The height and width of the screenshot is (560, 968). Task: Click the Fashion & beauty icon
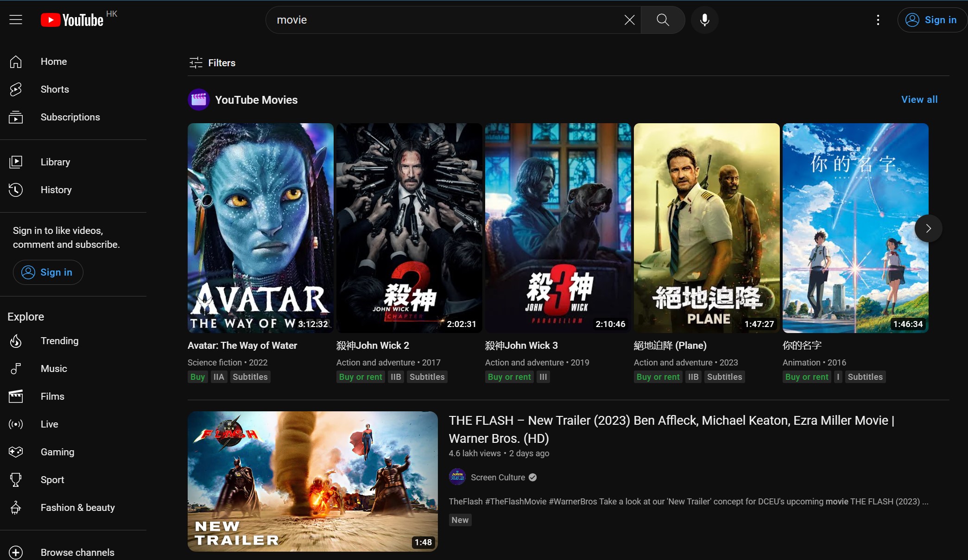(x=16, y=508)
